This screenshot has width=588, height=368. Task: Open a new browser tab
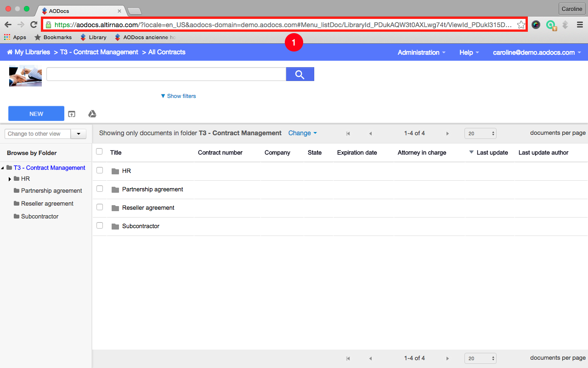coord(134,11)
